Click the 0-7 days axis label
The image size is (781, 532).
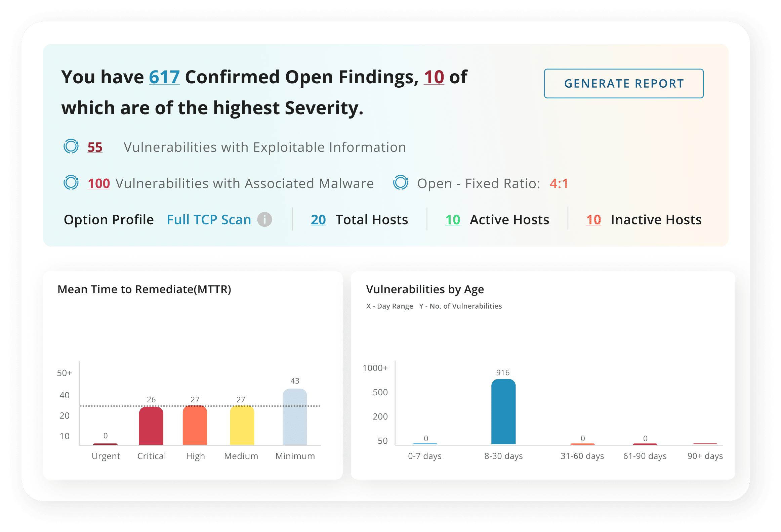tap(425, 456)
